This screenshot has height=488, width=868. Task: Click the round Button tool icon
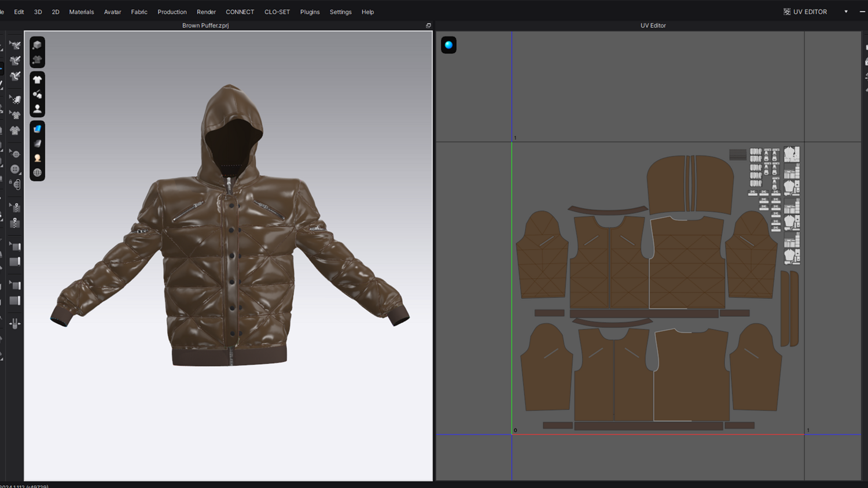coord(15,169)
